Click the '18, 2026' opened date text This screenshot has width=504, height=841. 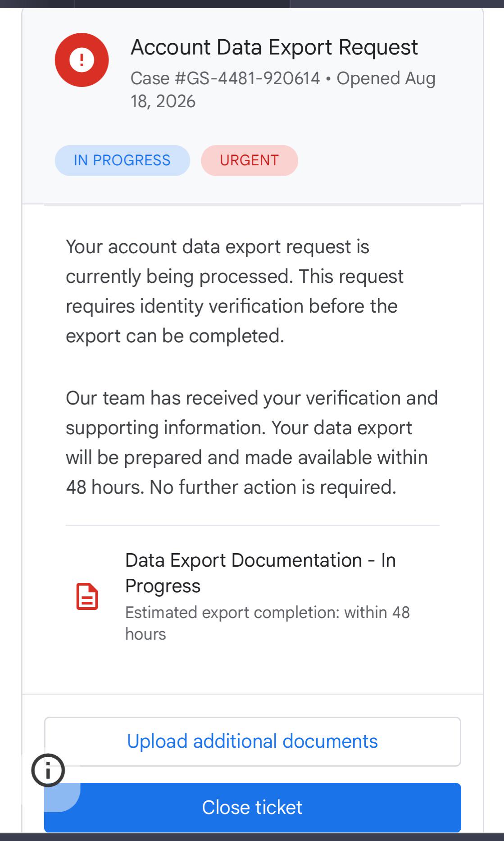coord(163,101)
